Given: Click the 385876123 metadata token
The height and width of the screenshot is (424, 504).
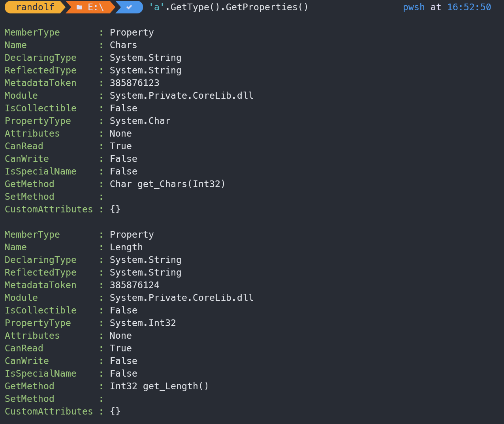Looking at the screenshot, I should click(134, 83).
